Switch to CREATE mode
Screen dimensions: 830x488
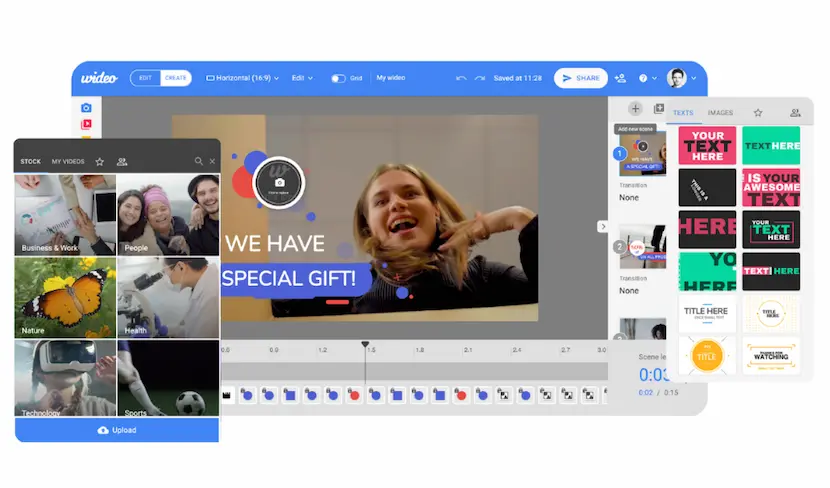click(x=175, y=78)
